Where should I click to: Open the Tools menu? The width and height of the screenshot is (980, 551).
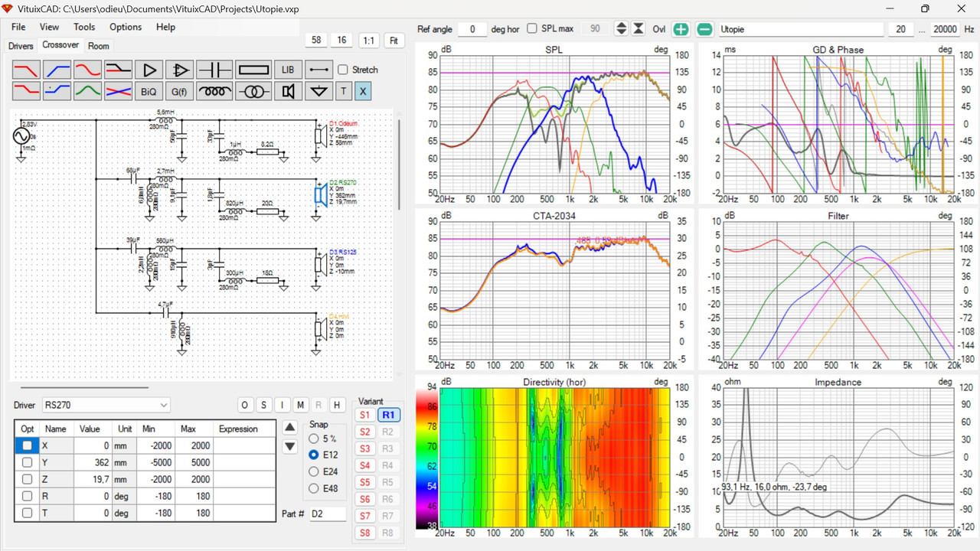coord(84,27)
